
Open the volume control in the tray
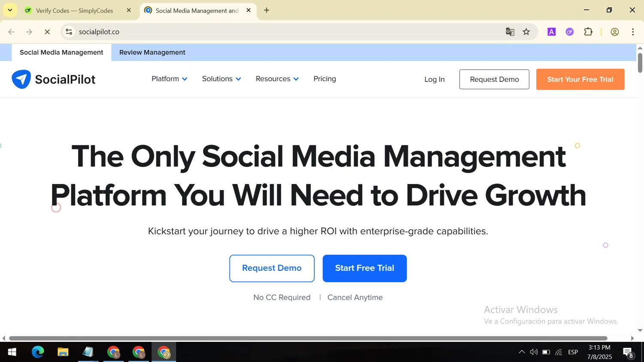point(534,352)
